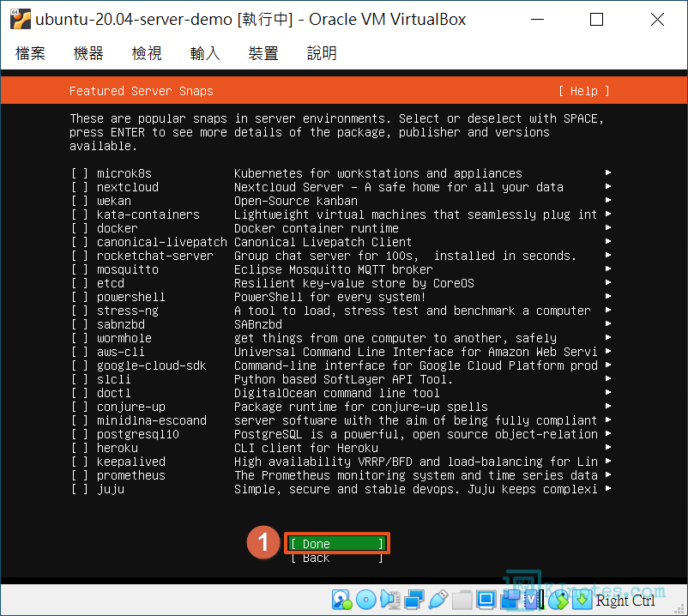The height and width of the screenshot is (616, 688).
Task: Open details arrow for minidlna-escoand row
Action: point(608,420)
